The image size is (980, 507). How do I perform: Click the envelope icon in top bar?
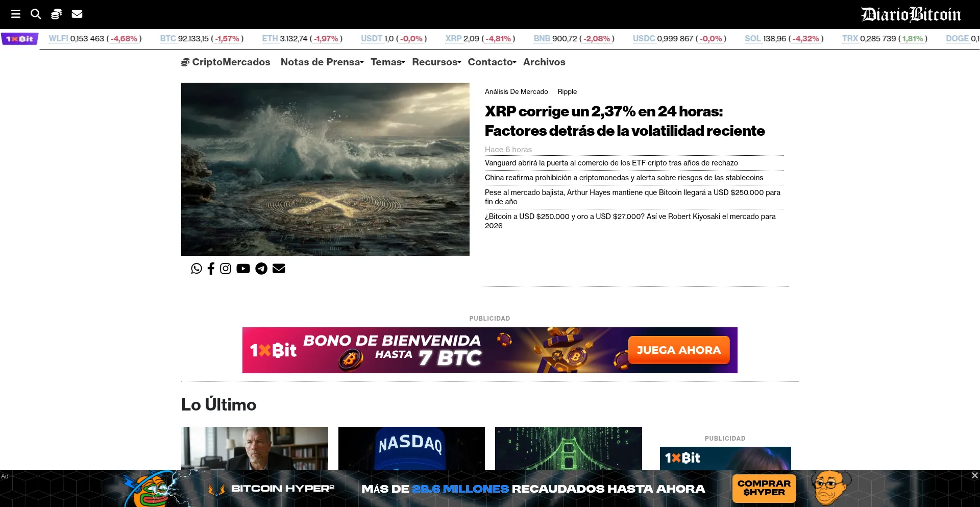point(77,14)
